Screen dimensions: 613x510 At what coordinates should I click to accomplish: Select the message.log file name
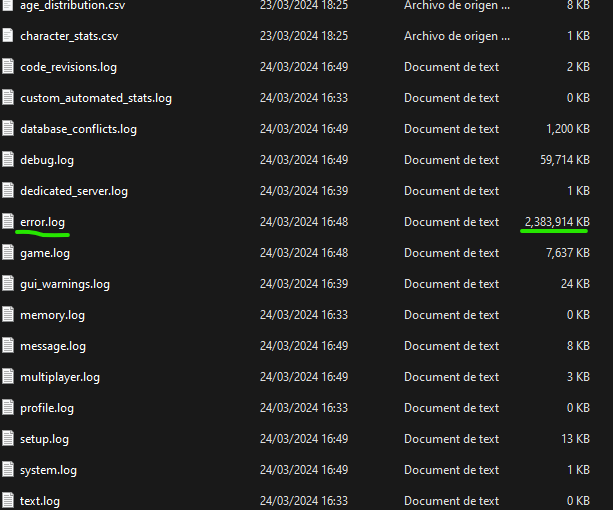(53, 346)
